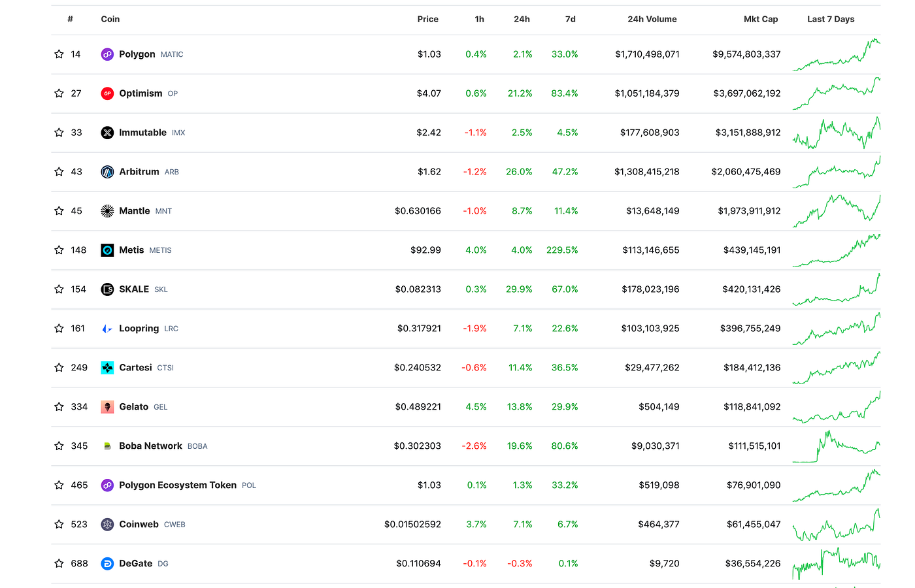The image size is (915, 588).
Task: Sort by Mkt Cap column header
Action: [761, 19]
